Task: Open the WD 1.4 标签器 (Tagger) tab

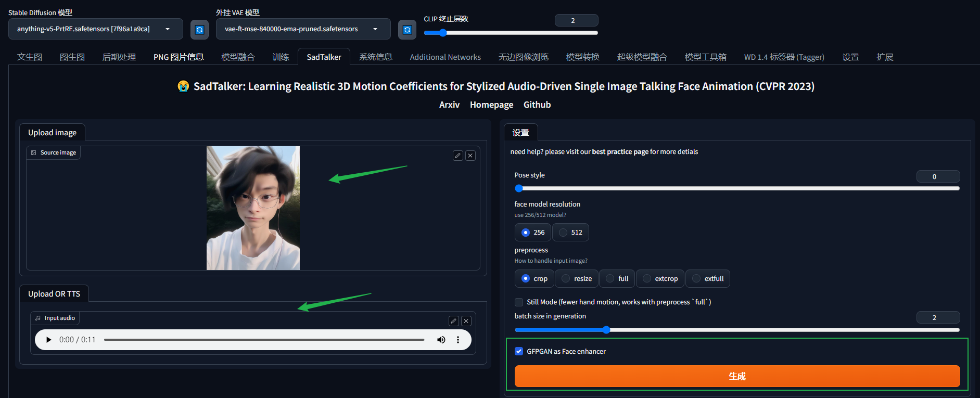Action: point(784,57)
